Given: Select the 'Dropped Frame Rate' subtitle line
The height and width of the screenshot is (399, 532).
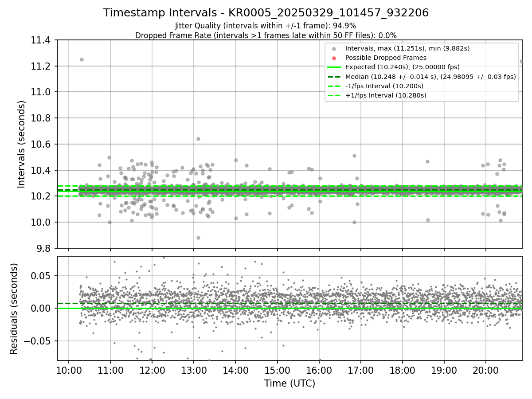Looking at the screenshot, I should (266, 35).
